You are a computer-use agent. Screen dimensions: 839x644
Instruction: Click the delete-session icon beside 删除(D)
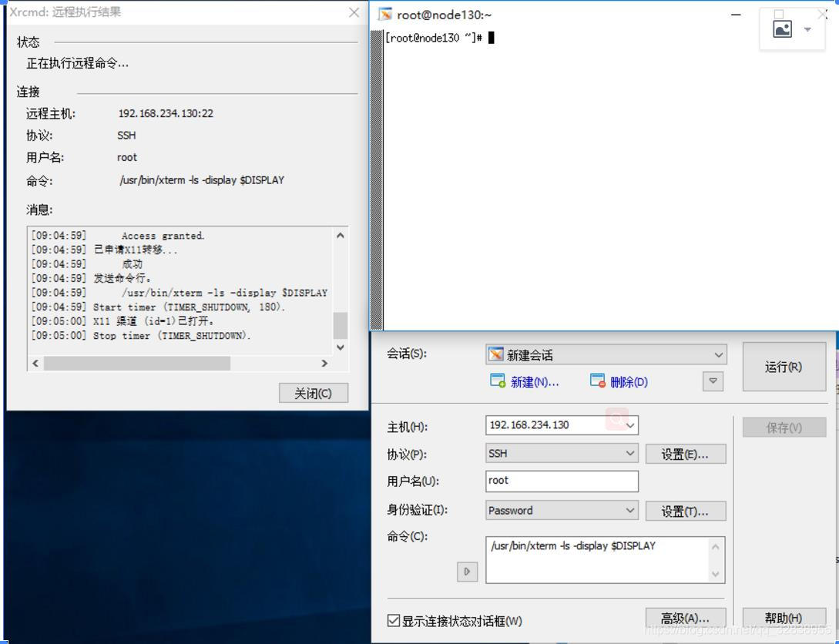596,381
